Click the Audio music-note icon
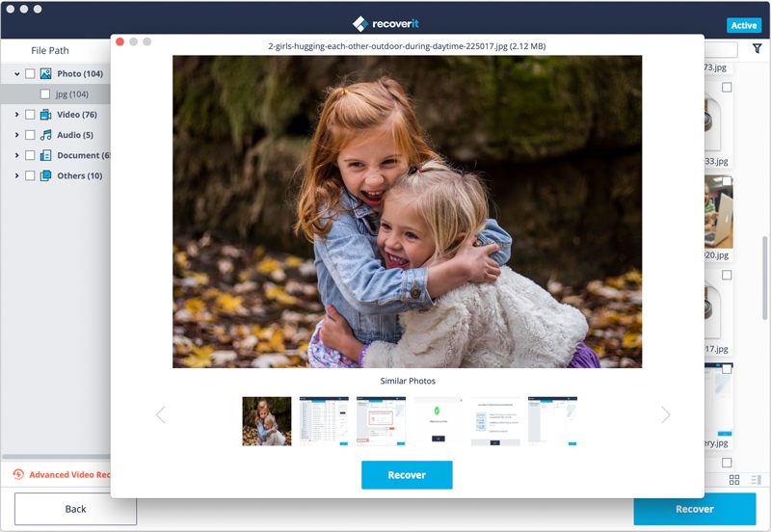 (45, 135)
